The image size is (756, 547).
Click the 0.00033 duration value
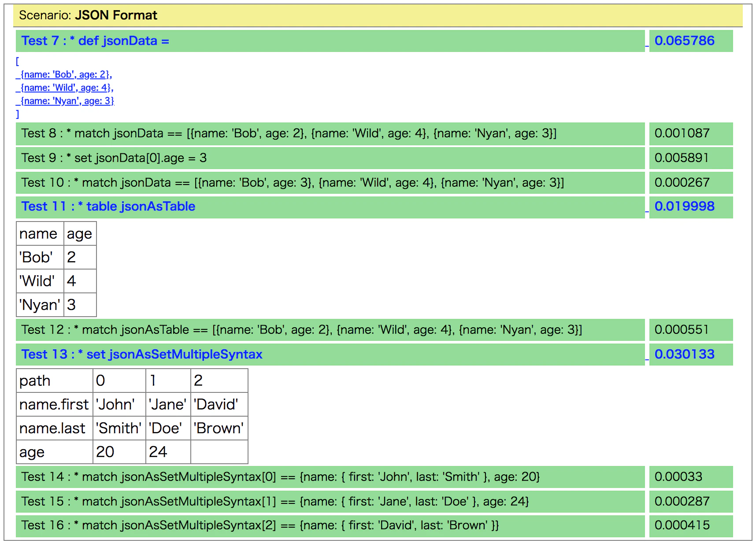(691, 477)
